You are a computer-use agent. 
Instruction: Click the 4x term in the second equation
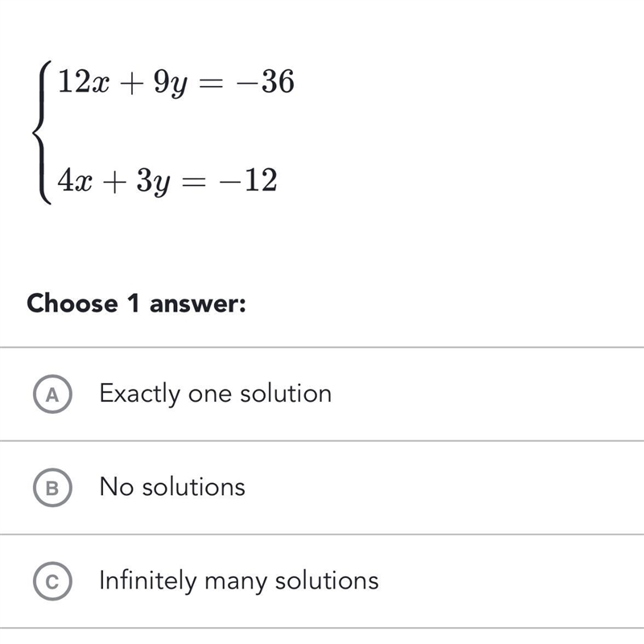pyautogui.click(x=75, y=180)
